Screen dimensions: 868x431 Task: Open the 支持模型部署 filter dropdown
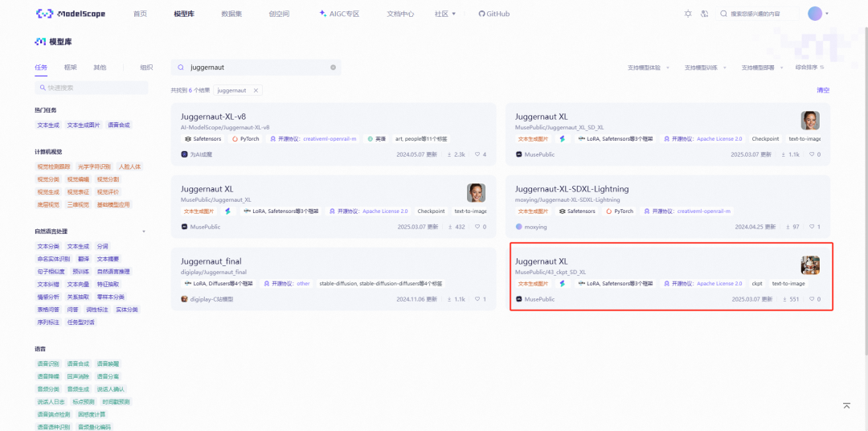click(x=762, y=68)
